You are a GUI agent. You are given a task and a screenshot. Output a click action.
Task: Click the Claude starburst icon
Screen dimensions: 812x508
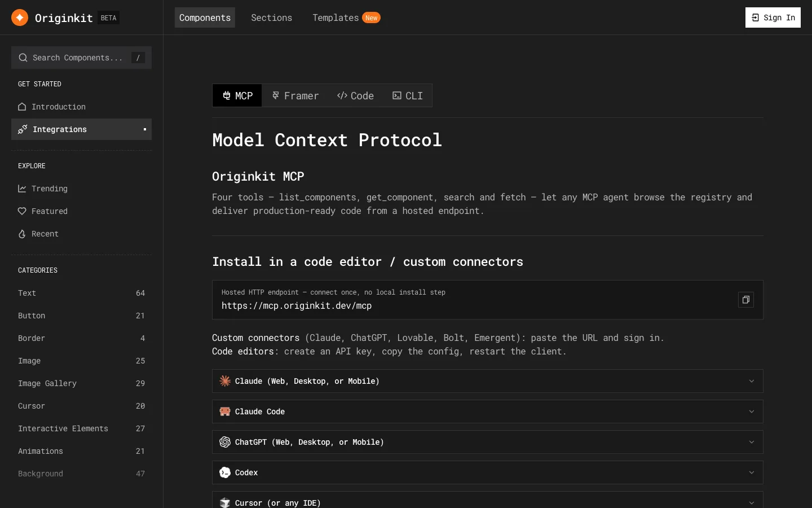coord(225,381)
